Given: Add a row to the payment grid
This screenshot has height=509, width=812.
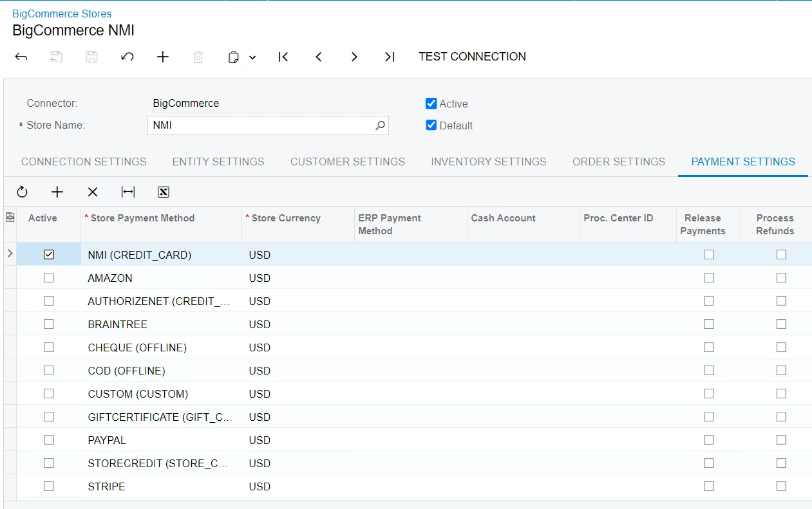Looking at the screenshot, I should click(57, 192).
